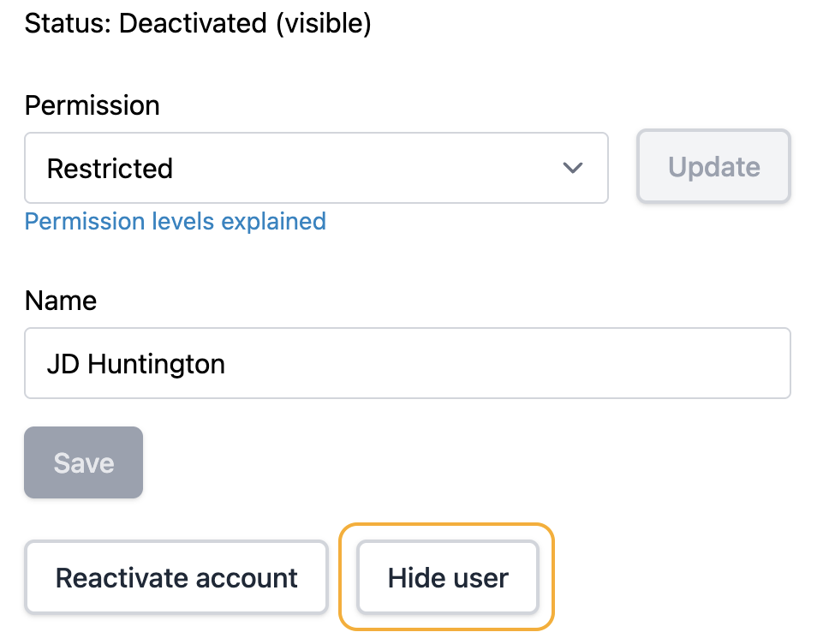
Task: Learn about permission levels via blue link
Action: point(175,222)
